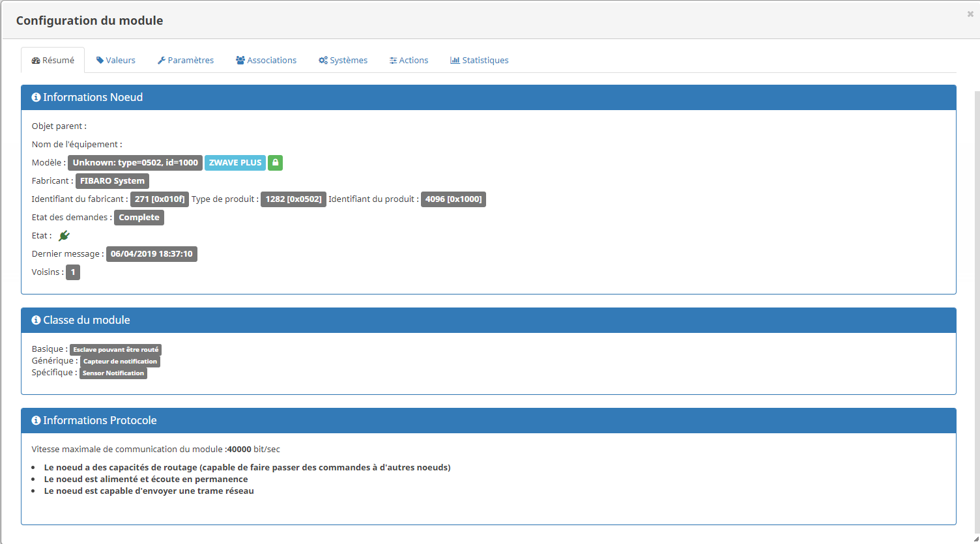The width and height of the screenshot is (980, 544).
Task: Open the Actions tab
Action: [409, 60]
